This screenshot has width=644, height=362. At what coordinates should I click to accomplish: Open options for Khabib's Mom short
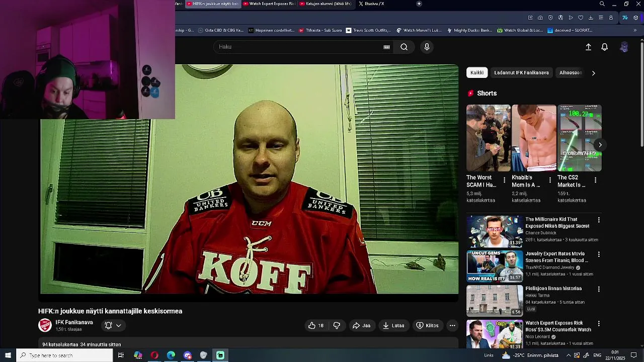(550, 180)
